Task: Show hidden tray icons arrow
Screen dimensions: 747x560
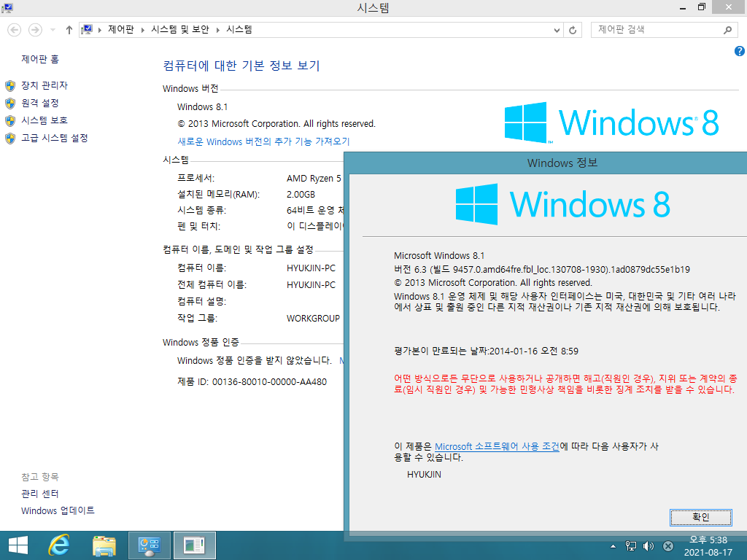Action: pyautogui.click(x=613, y=546)
